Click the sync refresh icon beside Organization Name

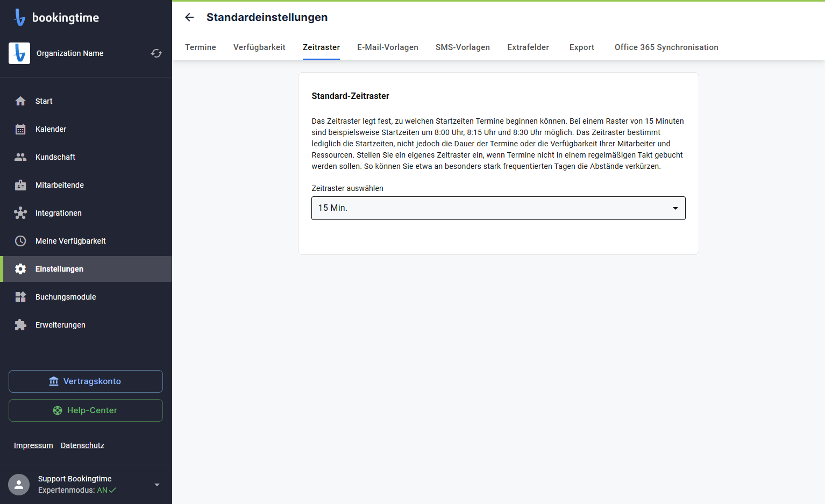pyautogui.click(x=157, y=53)
